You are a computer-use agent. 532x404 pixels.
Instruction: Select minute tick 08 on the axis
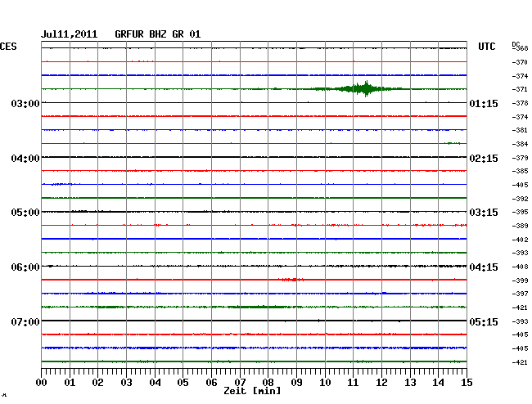(268, 382)
